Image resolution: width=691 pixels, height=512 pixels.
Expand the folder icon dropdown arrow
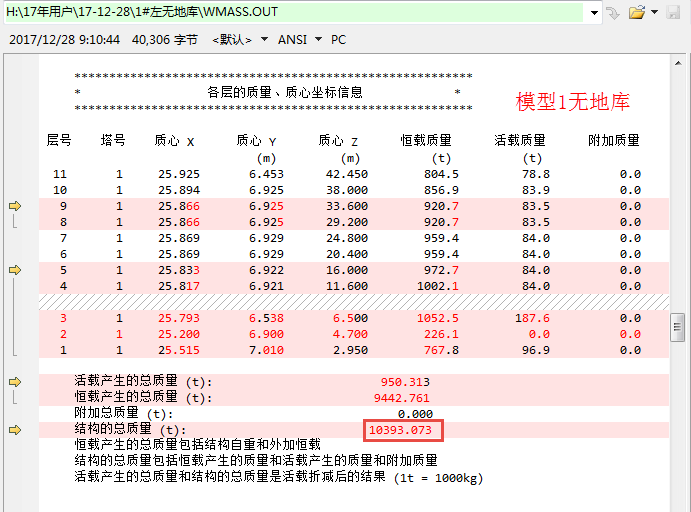coord(654,13)
